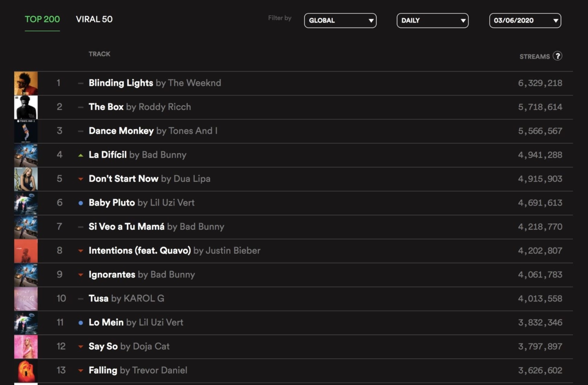Image resolution: width=588 pixels, height=385 pixels.
Task: Click the green up arrow beside La Difícil
Action: pos(80,155)
